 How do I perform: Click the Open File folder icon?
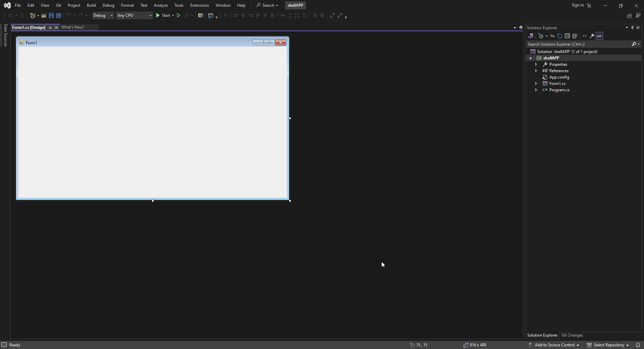coord(44,15)
